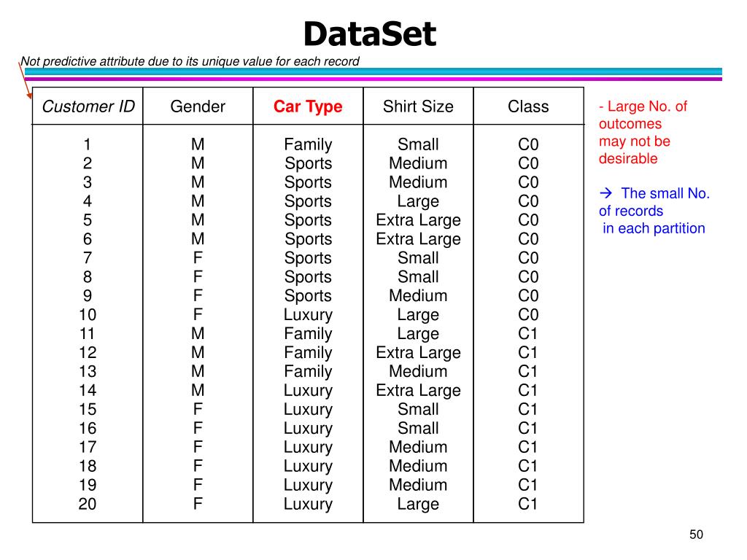Select gender "M" in customer 11 row

[198, 333]
